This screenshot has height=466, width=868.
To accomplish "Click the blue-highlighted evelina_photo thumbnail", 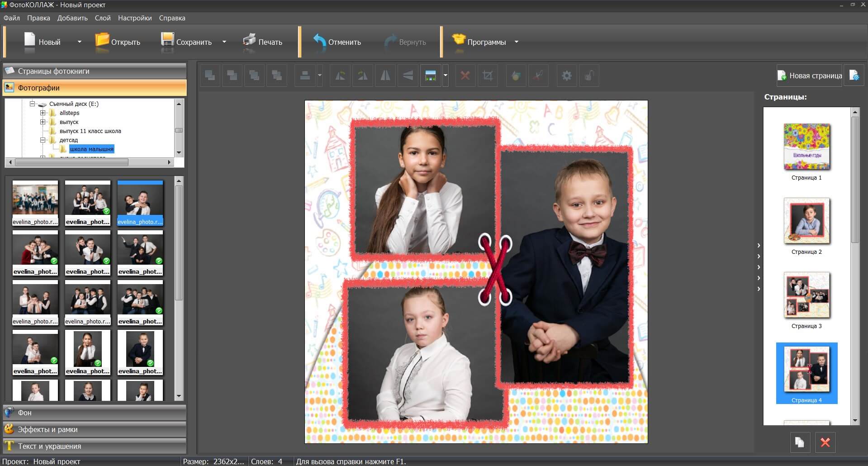I will 140,203.
